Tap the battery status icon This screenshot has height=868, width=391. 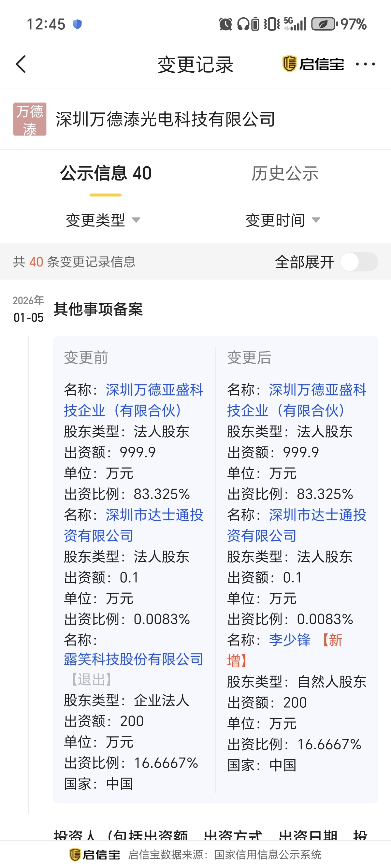324,24
